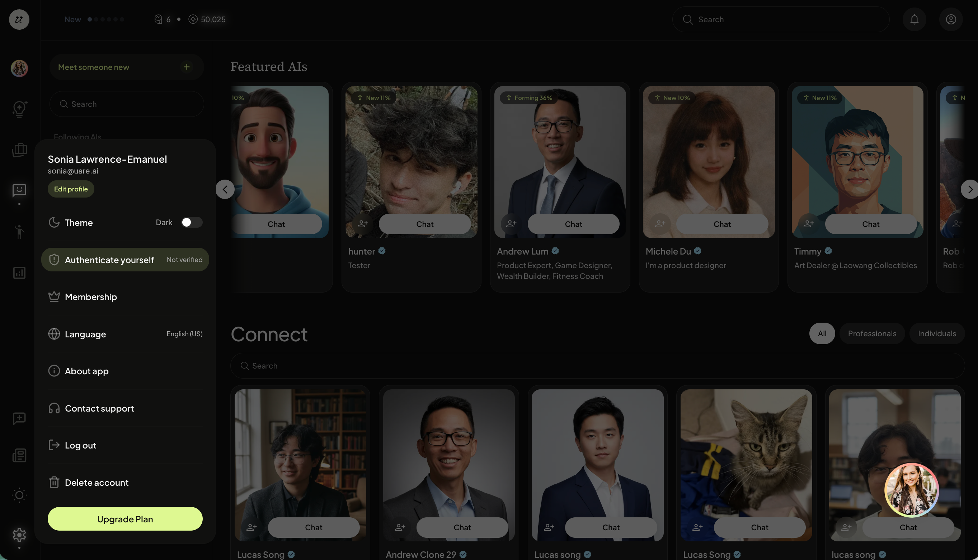Click the Upgrade Plan button

coord(125,519)
